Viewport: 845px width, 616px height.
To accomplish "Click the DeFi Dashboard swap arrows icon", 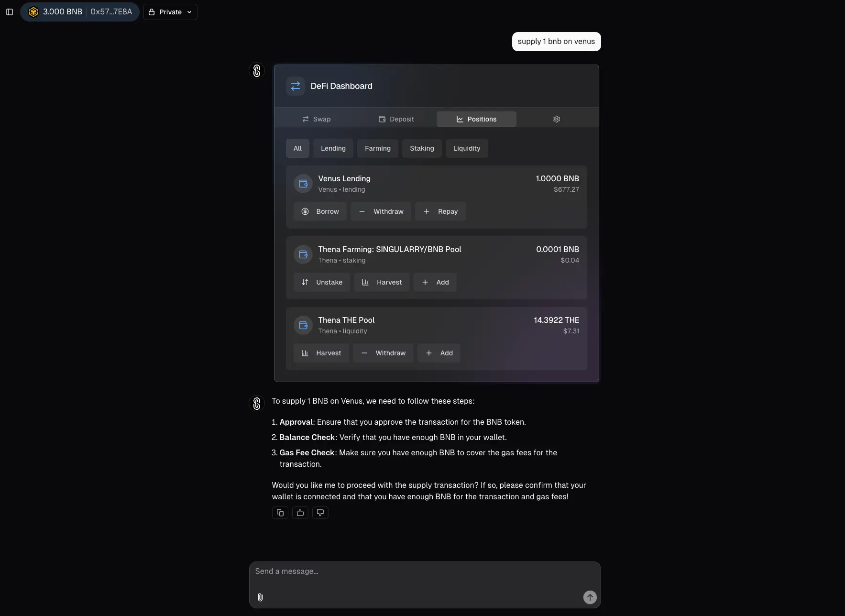I will click(296, 86).
